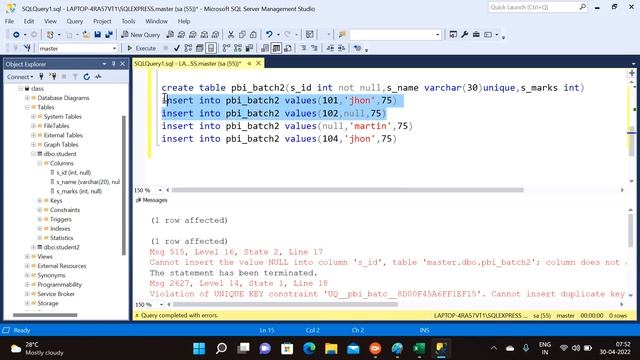Image resolution: width=640 pixels, height=360 pixels.
Task: Click the Save All icon
Action: coord(109,35)
